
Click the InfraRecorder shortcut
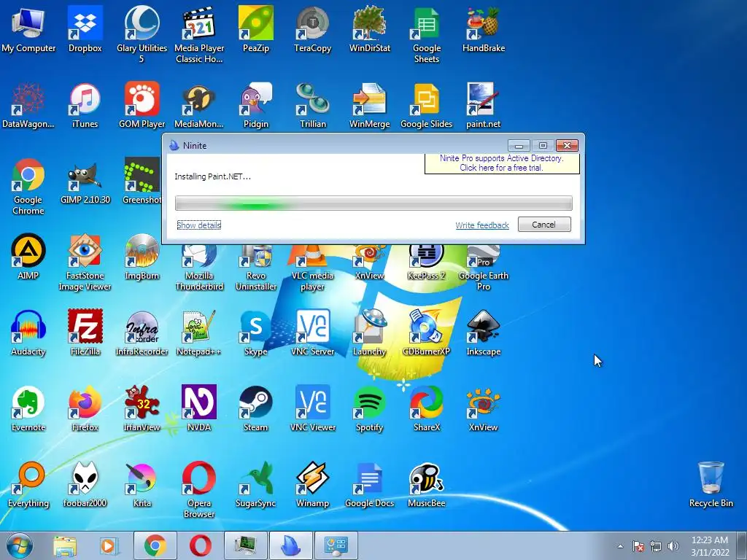pyautogui.click(x=142, y=332)
